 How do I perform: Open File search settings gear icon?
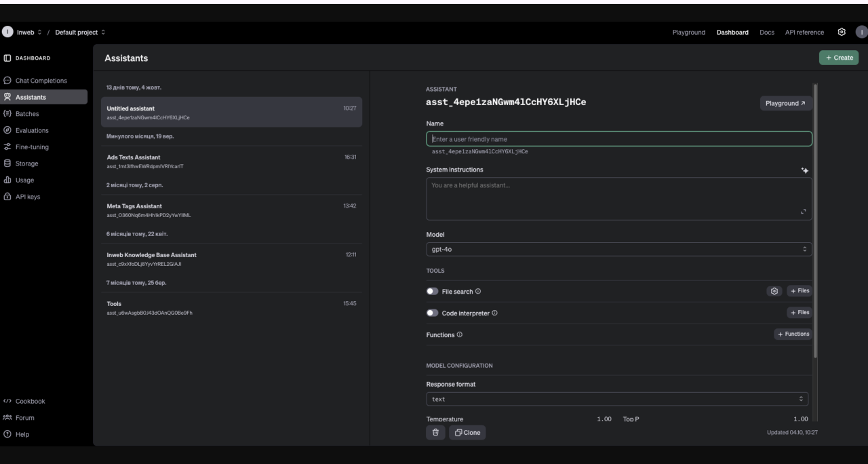pos(774,291)
